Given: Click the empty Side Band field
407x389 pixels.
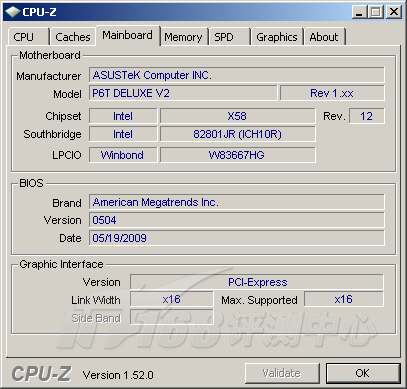Looking at the screenshot, I should pos(172,317).
